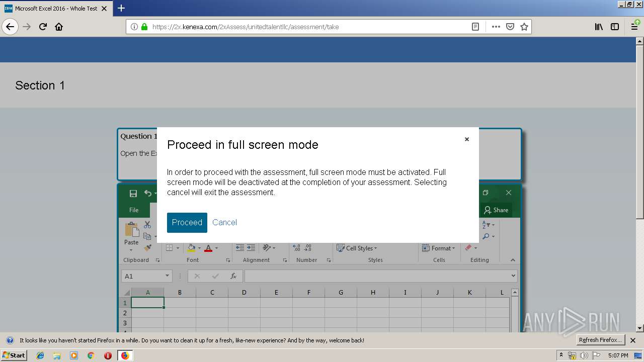The height and width of the screenshot is (362, 644).
Task: Close the full screen mode dialog
Action: pyautogui.click(x=467, y=139)
